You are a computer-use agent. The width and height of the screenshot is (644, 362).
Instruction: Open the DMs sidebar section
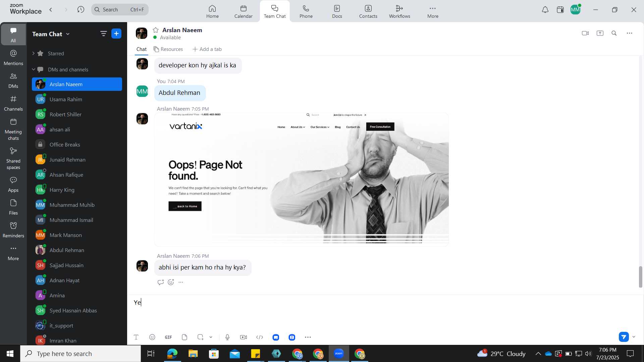tap(13, 80)
